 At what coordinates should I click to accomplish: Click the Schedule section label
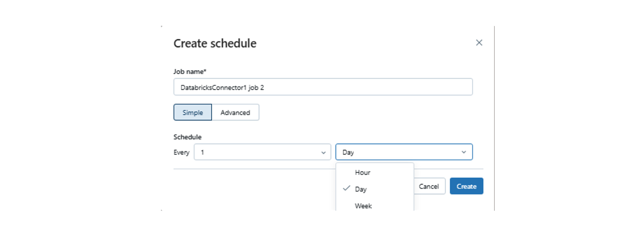pos(187,137)
